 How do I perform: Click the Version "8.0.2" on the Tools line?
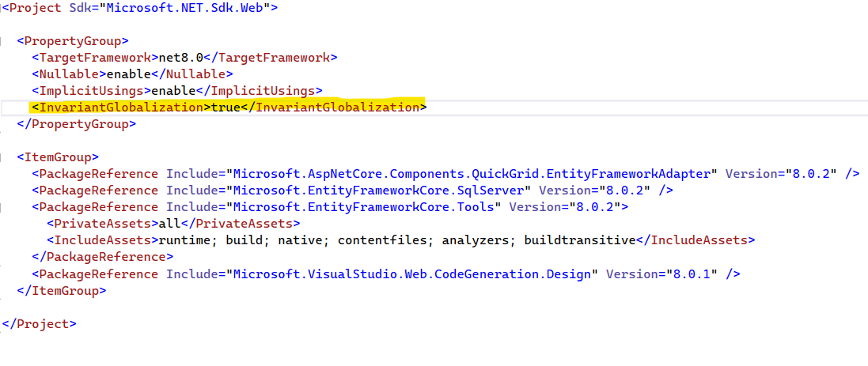594,207
